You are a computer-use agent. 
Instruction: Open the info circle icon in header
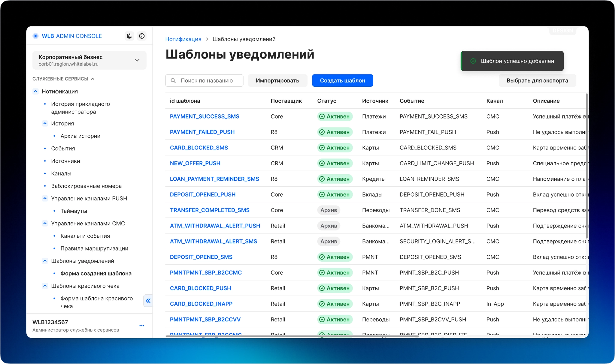(x=142, y=36)
